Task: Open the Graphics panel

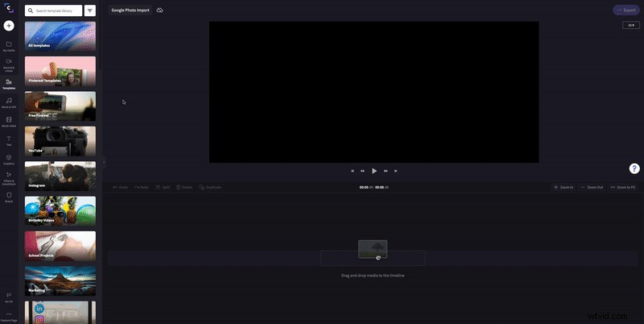Action: click(9, 159)
